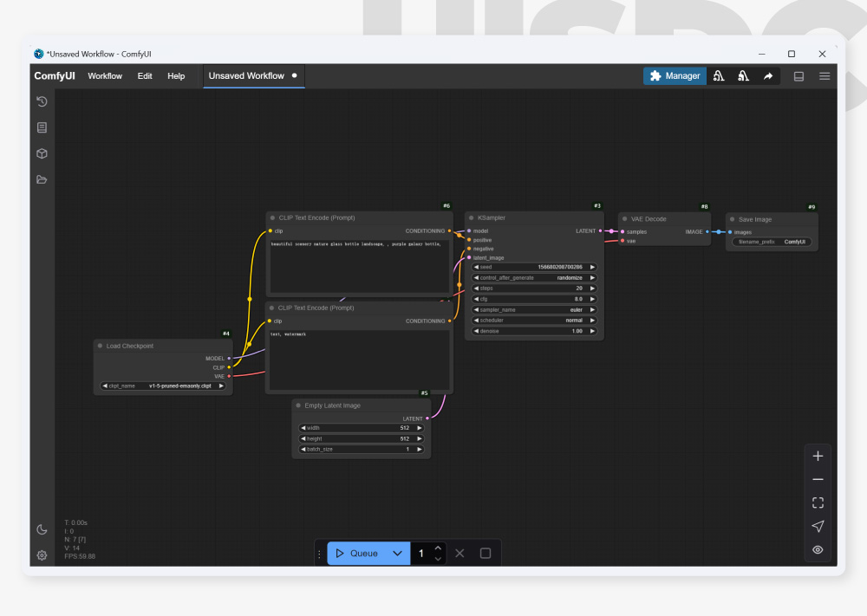The height and width of the screenshot is (616, 867).
Task: Increase batch_size with right arrow
Action: 419,449
